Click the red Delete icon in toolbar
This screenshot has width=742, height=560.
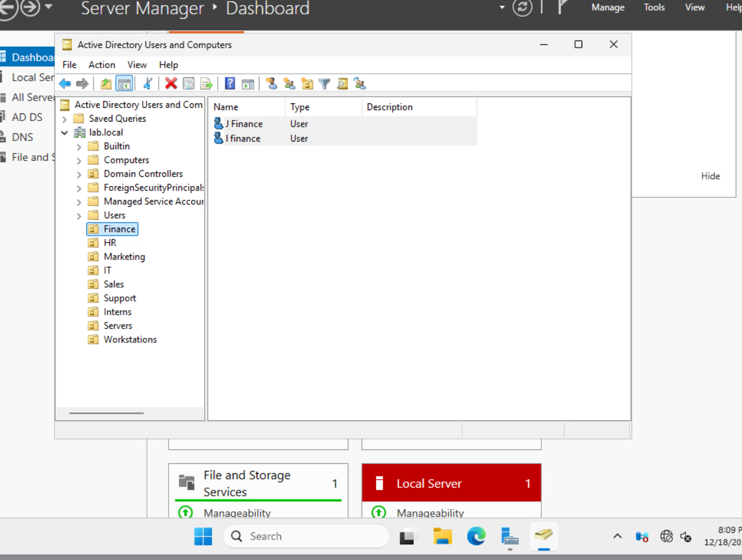(171, 83)
